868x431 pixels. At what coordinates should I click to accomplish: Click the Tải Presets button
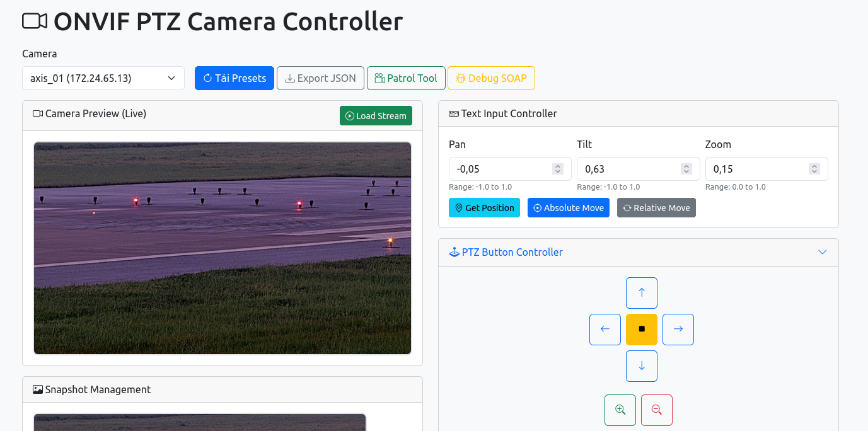(x=234, y=78)
